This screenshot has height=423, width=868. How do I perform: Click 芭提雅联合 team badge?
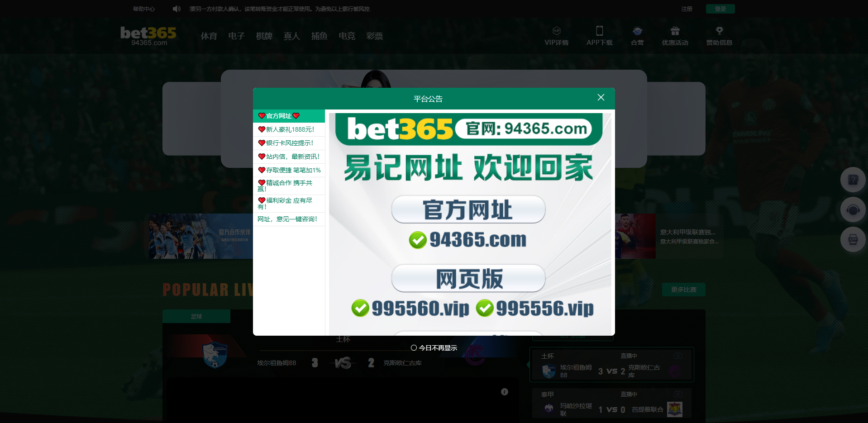(x=675, y=409)
